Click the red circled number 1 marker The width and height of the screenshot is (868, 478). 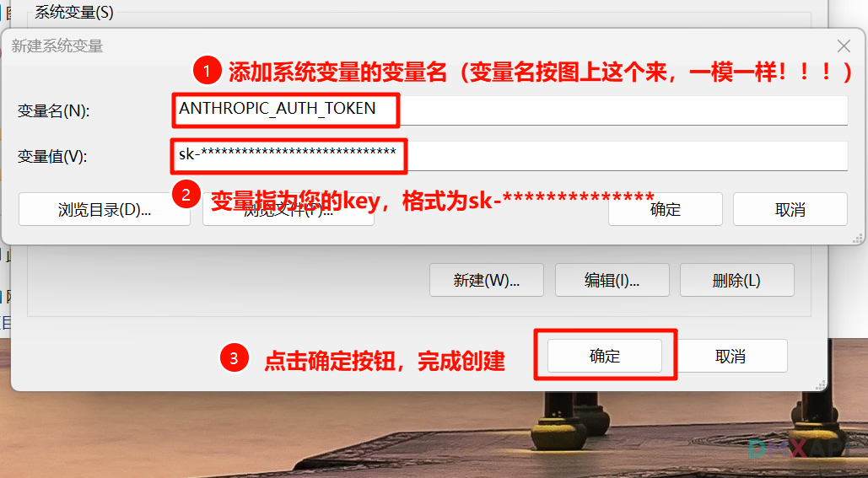207,71
